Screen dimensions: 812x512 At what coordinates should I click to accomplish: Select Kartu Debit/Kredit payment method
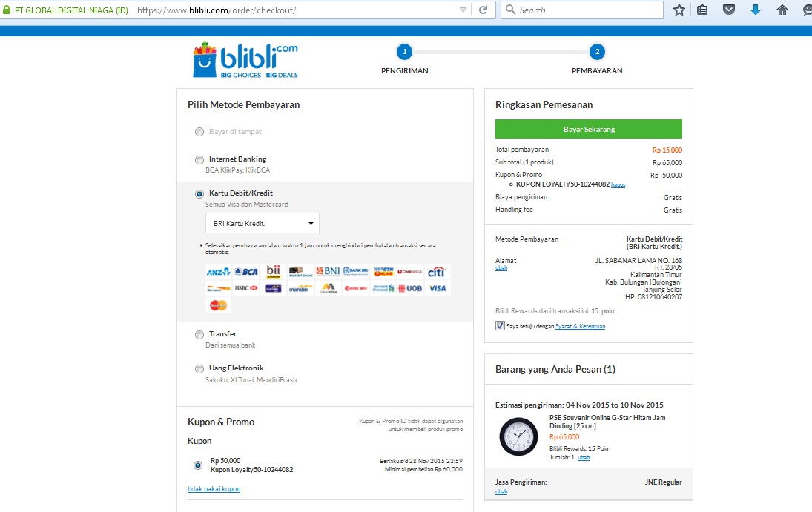click(x=199, y=193)
